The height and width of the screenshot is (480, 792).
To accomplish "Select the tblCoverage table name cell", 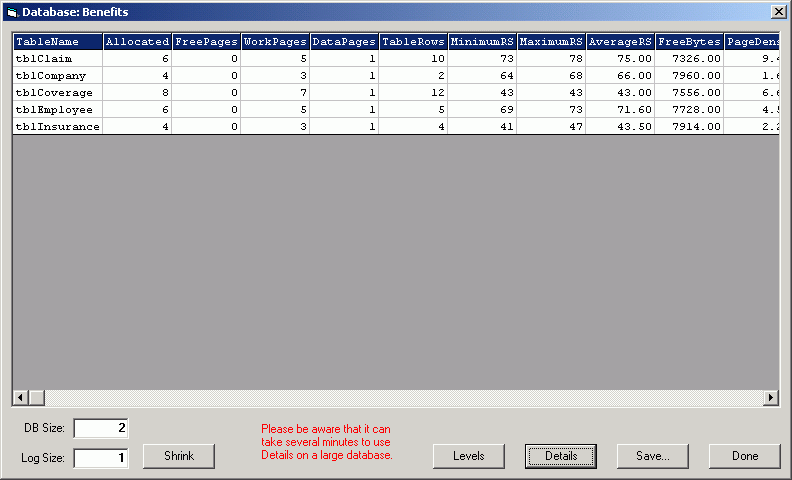I will (58, 93).
